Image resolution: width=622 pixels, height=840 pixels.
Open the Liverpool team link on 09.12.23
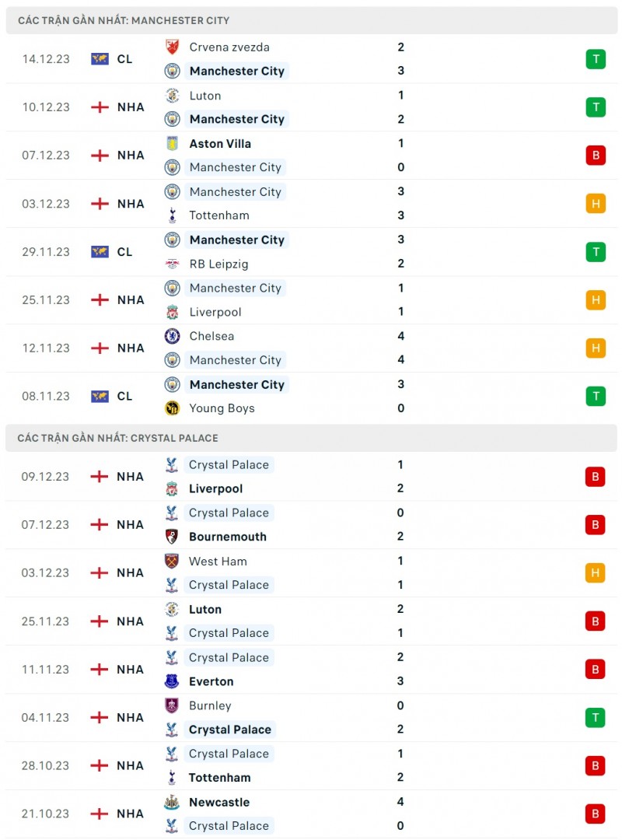[215, 489]
